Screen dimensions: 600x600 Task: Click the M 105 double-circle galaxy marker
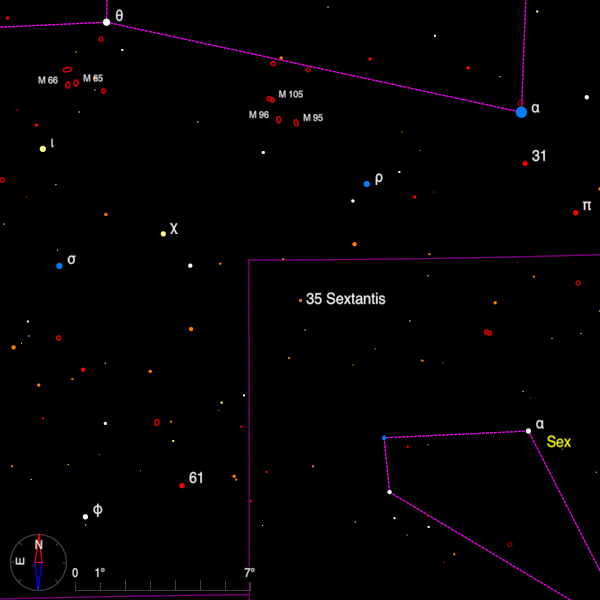271,99
